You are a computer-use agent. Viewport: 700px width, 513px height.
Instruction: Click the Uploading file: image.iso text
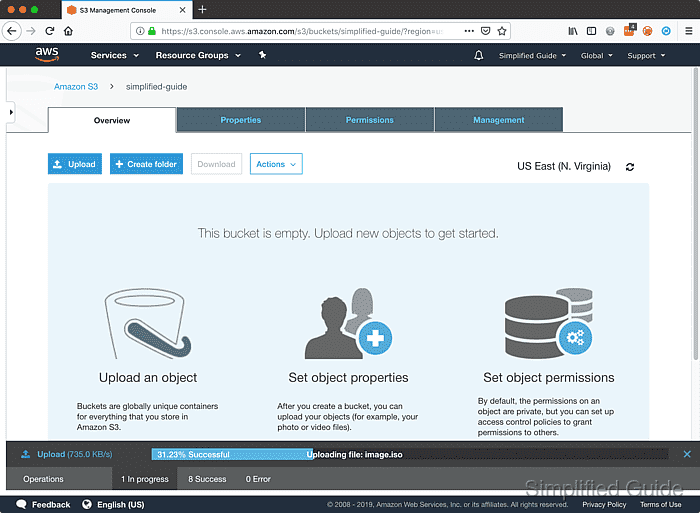click(x=354, y=455)
